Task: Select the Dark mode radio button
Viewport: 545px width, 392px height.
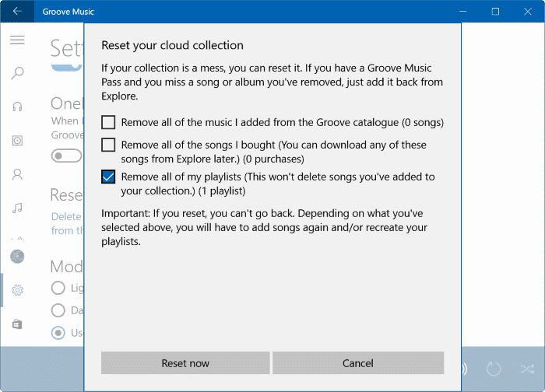Action: (58, 310)
